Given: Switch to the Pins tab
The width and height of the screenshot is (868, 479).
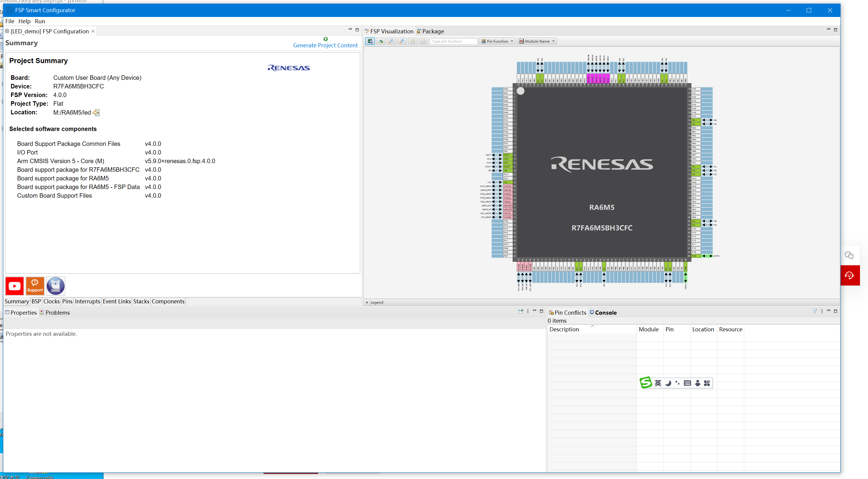Looking at the screenshot, I should pyautogui.click(x=67, y=301).
